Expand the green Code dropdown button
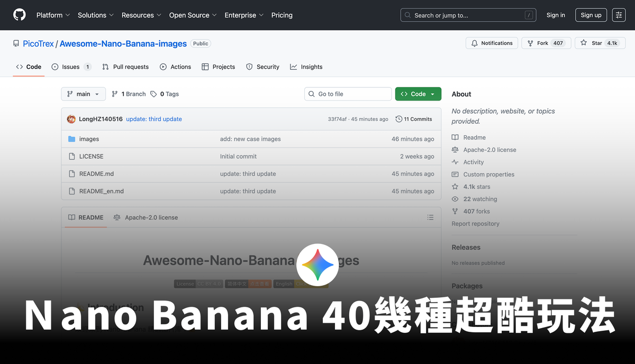 pyautogui.click(x=418, y=94)
